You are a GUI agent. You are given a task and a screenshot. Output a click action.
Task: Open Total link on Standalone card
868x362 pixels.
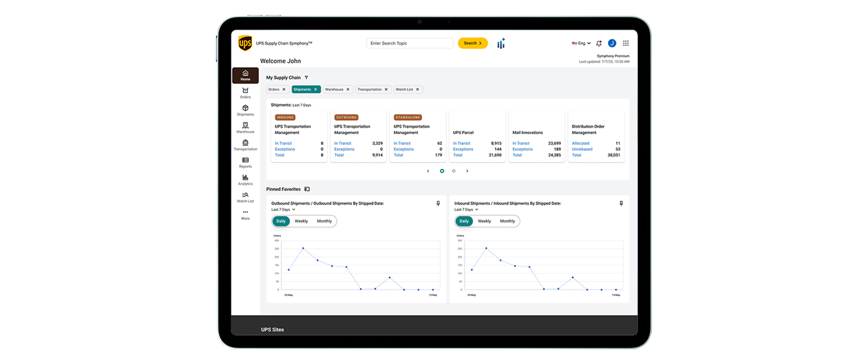point(398,155)
